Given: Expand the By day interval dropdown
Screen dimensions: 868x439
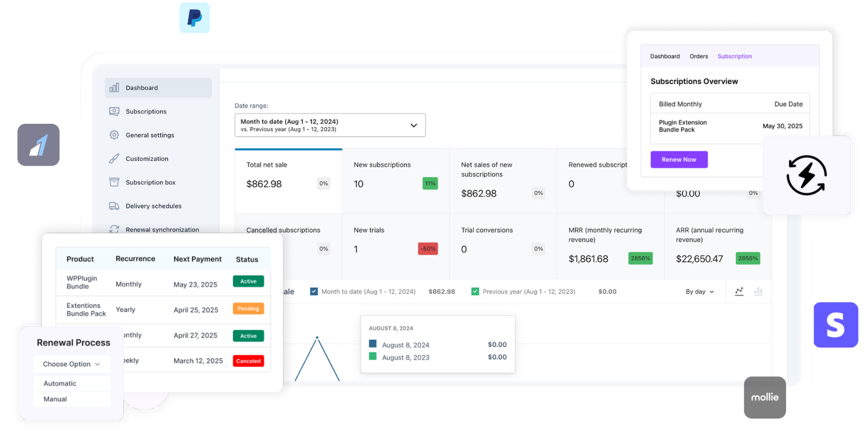Looking at the screenshot, I should click(699, 292).
